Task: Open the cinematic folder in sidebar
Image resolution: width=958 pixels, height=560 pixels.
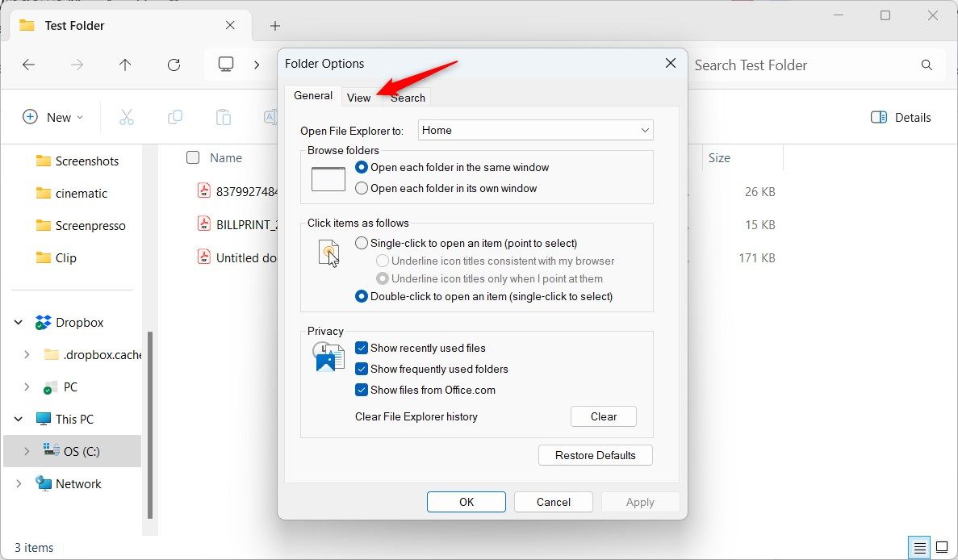Action: click(72, 194)
